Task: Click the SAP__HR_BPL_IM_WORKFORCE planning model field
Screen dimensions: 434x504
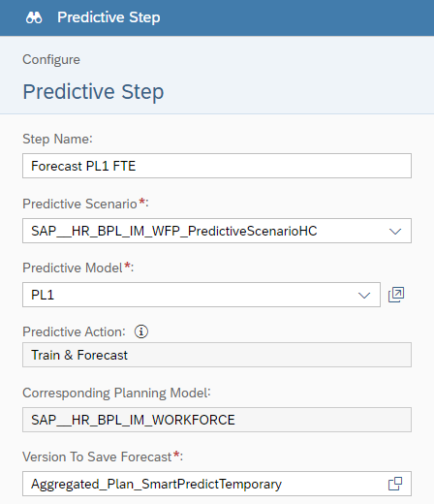Action: (217, 420)
